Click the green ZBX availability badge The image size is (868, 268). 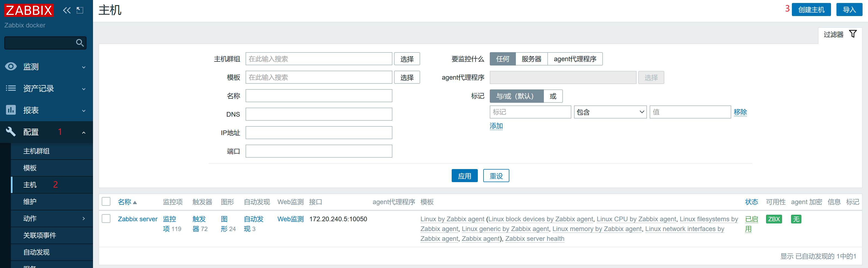coord(774,219)
